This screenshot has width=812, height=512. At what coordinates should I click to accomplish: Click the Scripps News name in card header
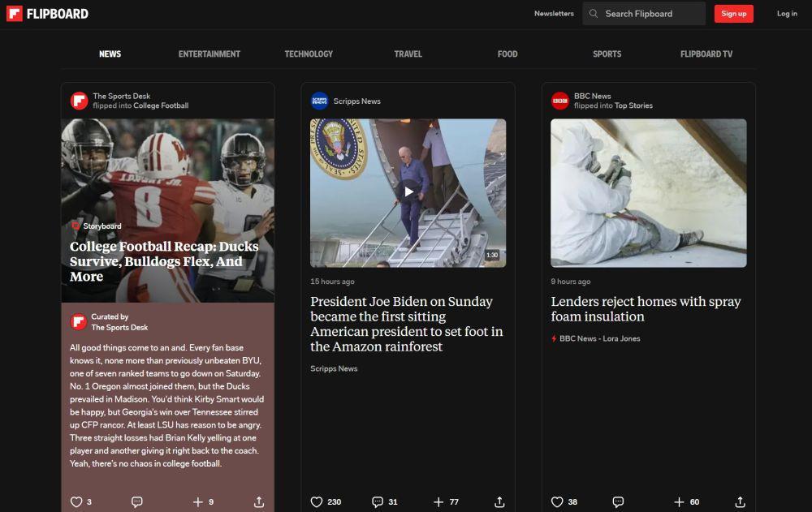[356, 101]
